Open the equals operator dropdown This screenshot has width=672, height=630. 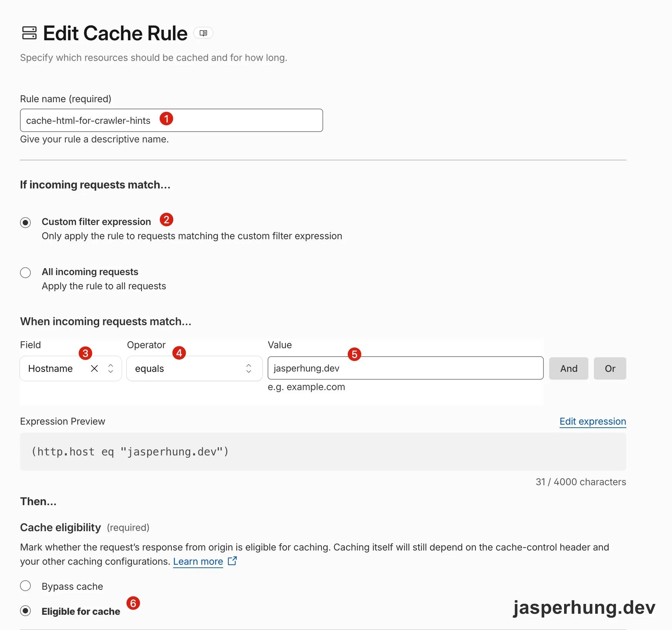pyautogui.click(x=195, y=368)
